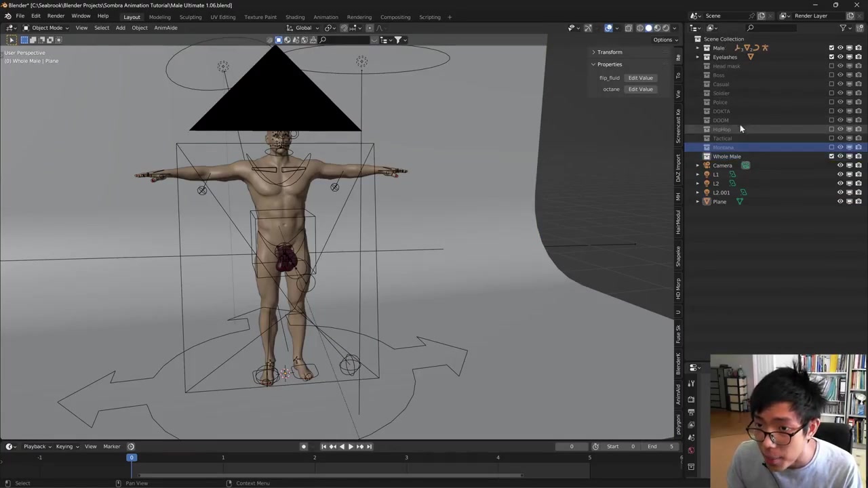This screenshot has height=488, width=868.
Task: Expand the Male collection in outliner
Action: 697,48
